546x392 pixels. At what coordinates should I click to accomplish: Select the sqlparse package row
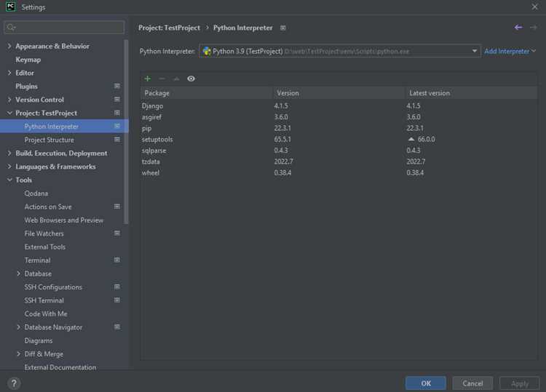coord(339,151)
